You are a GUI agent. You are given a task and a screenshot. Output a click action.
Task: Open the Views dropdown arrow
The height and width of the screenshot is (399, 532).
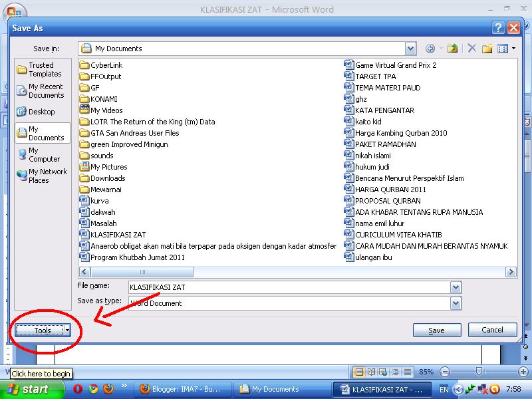(513, 49)
